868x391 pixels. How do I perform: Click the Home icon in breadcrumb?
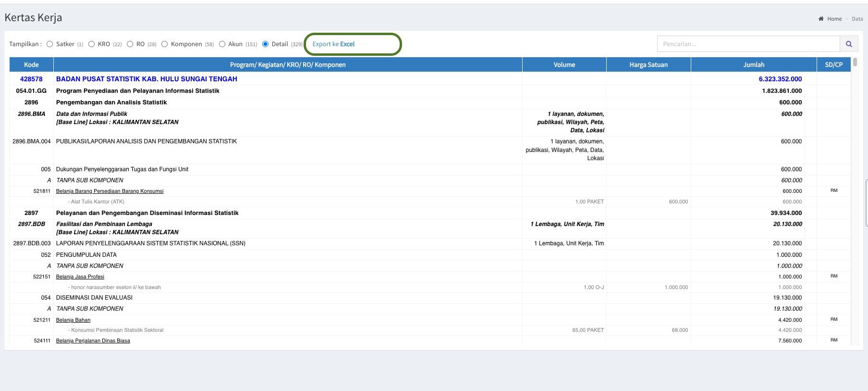click(821, 19)
